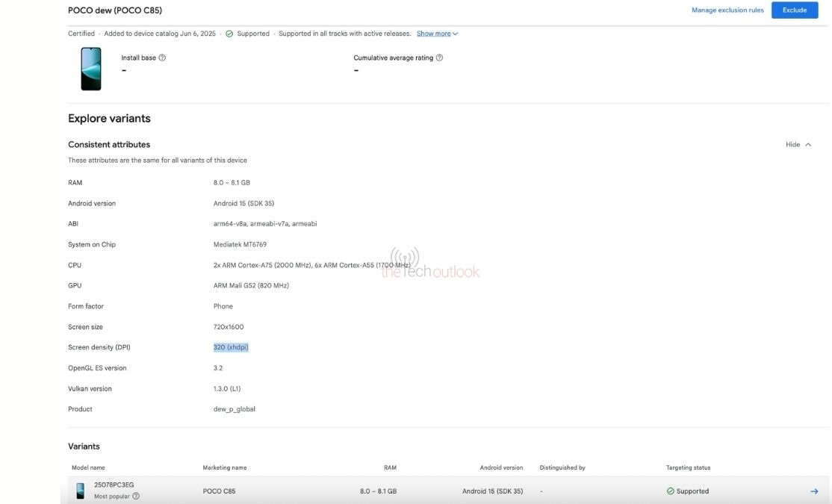
Task: Click the highlighted 320 (xhdpi) value
Action: point(231,347)
